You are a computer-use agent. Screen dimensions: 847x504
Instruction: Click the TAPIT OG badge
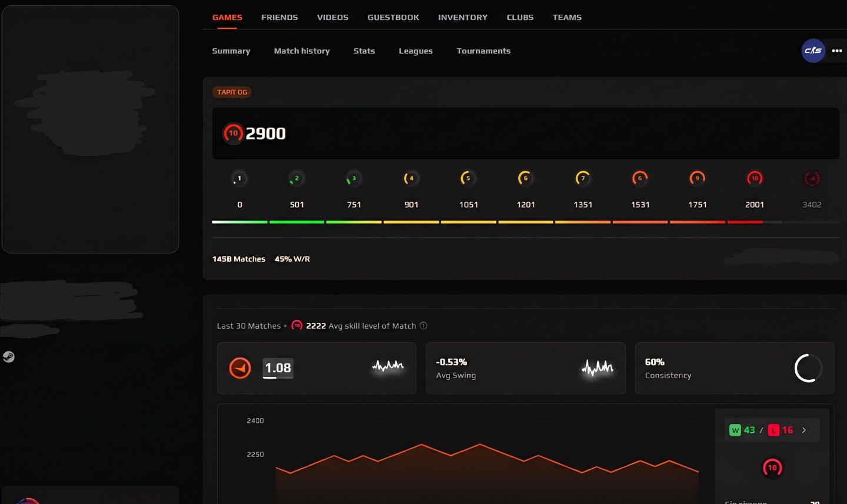point(232,92)
